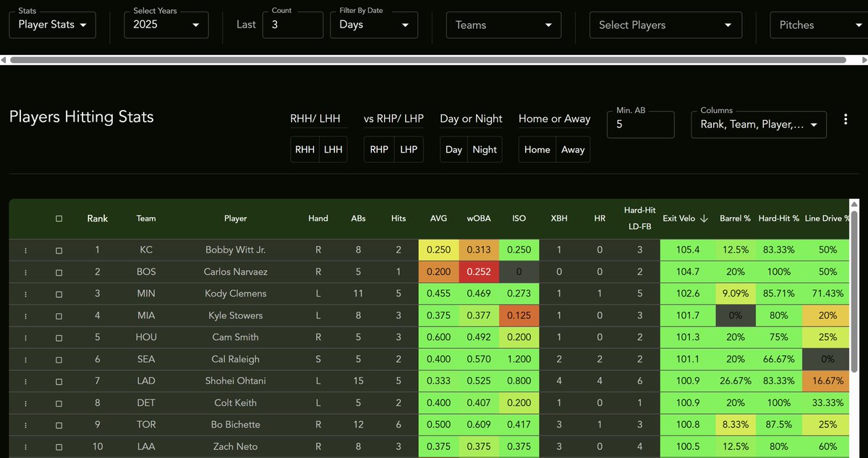
Task: Open the Filter By Date dropdown
Action: click(x=374, y=25)
